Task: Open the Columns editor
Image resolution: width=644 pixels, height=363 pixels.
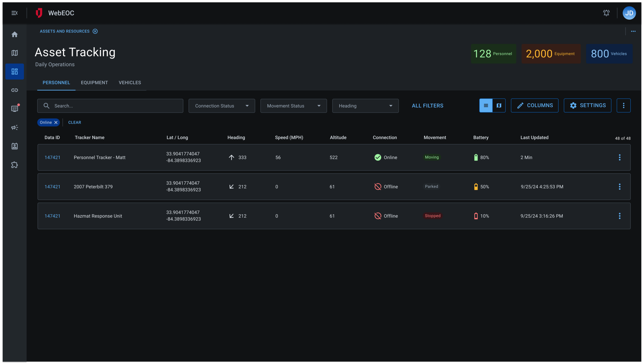Action: click(535, 105)
